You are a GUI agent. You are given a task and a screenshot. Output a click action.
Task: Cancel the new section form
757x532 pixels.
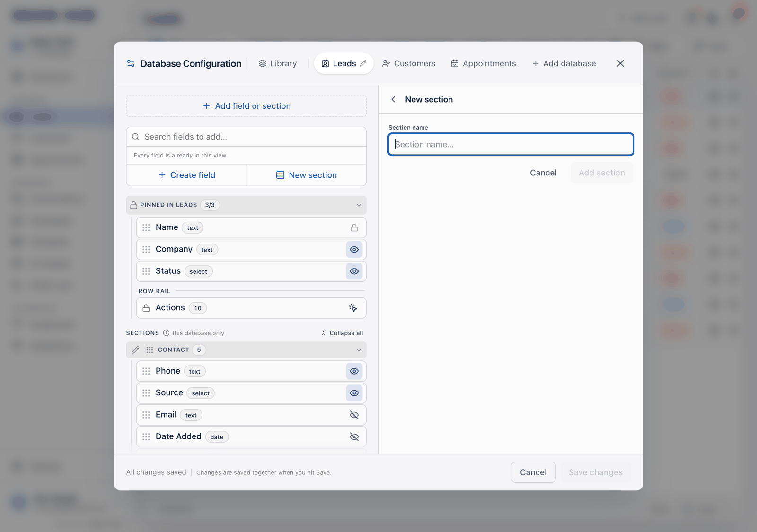pyautogui.click(x=543, y=173)
